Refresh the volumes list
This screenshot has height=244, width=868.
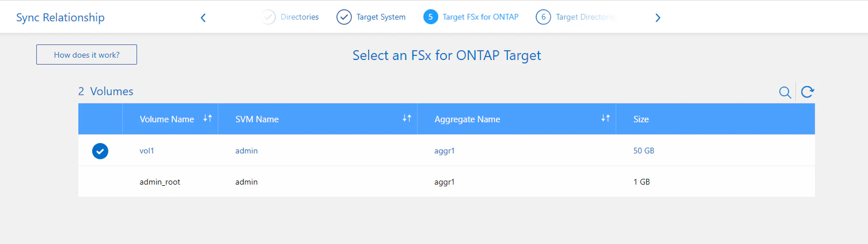[x=808, y=92]
